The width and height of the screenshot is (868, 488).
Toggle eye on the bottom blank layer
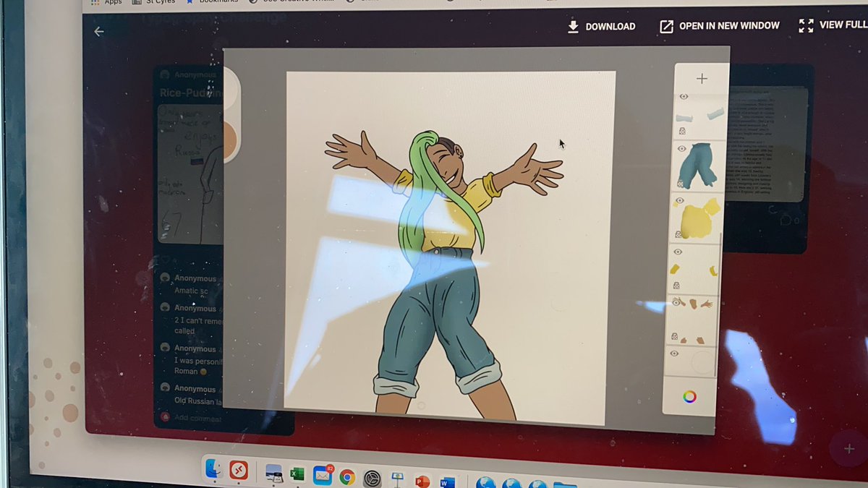point(674,354)
